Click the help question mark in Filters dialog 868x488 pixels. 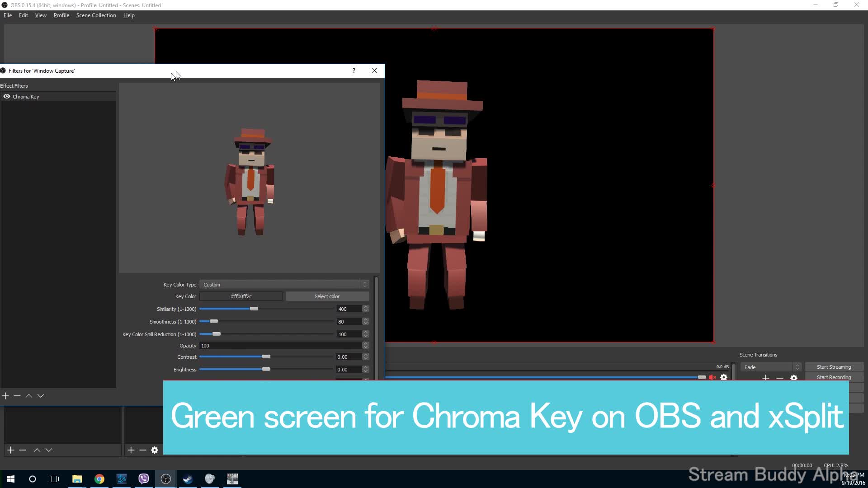[354, 70]
